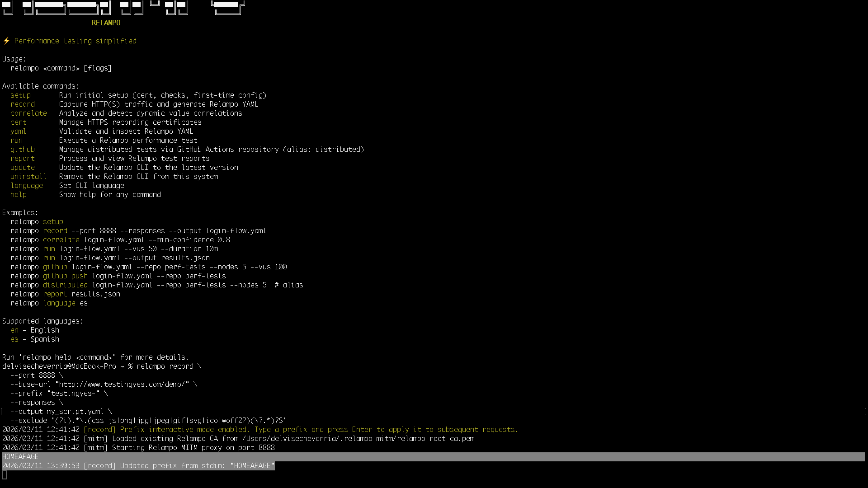868x488 pixels.
Task: Select the github command in the commands list
Action: [x=23, y=149]
